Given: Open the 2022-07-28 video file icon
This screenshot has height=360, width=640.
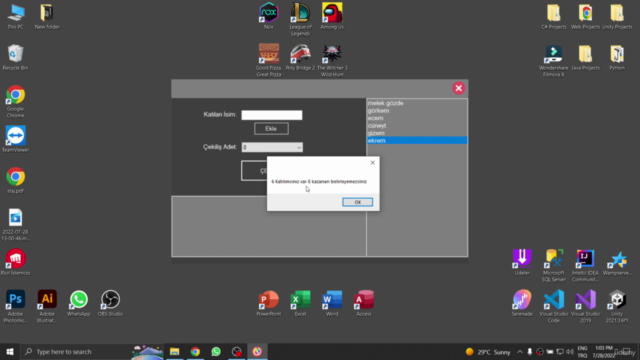Looking at the screenshot, I should (16, 224).
